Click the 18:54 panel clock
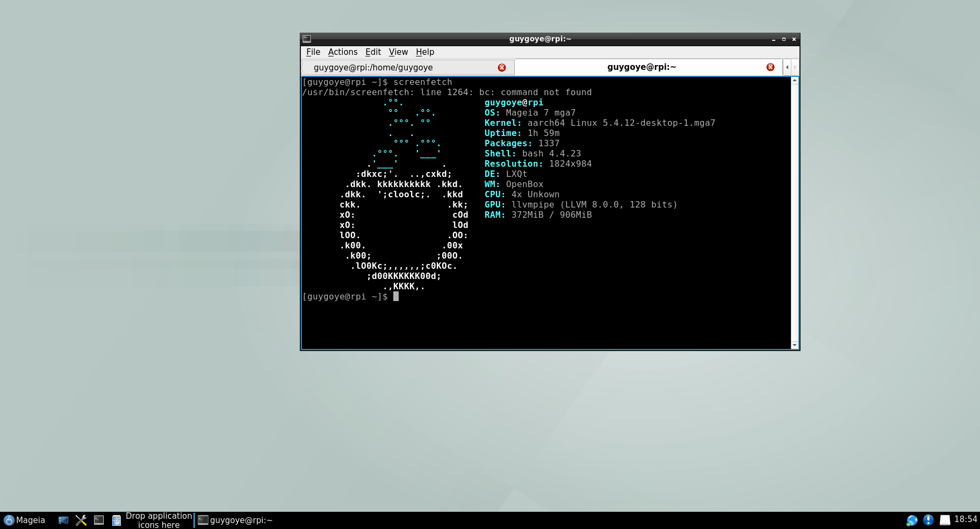 point(965,519)
